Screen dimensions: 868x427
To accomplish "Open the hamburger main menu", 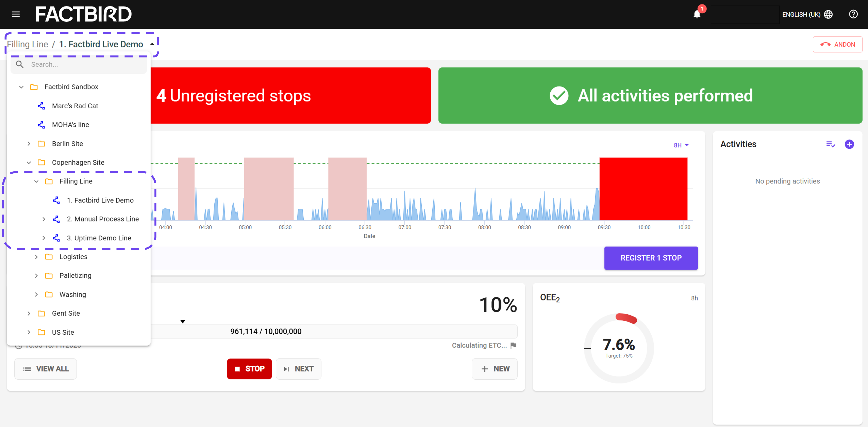I will 16,14.
